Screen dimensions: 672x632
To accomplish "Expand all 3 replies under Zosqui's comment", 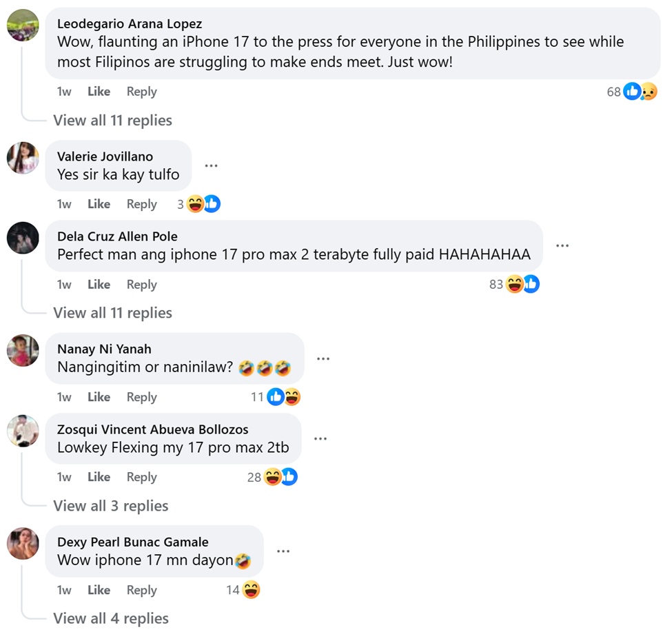I will [x=110, y=506].
